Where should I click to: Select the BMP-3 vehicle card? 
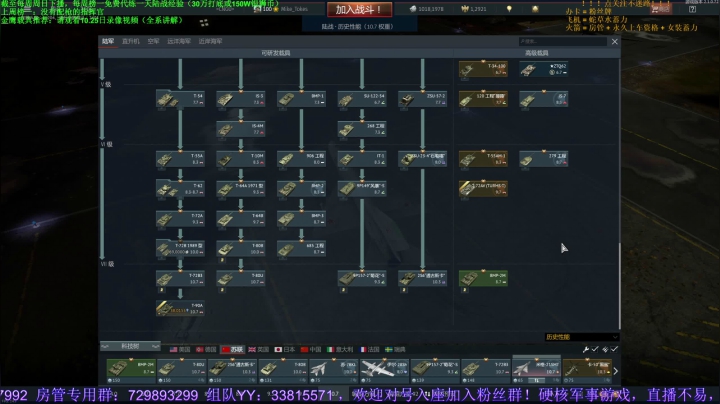click(301, 219)
